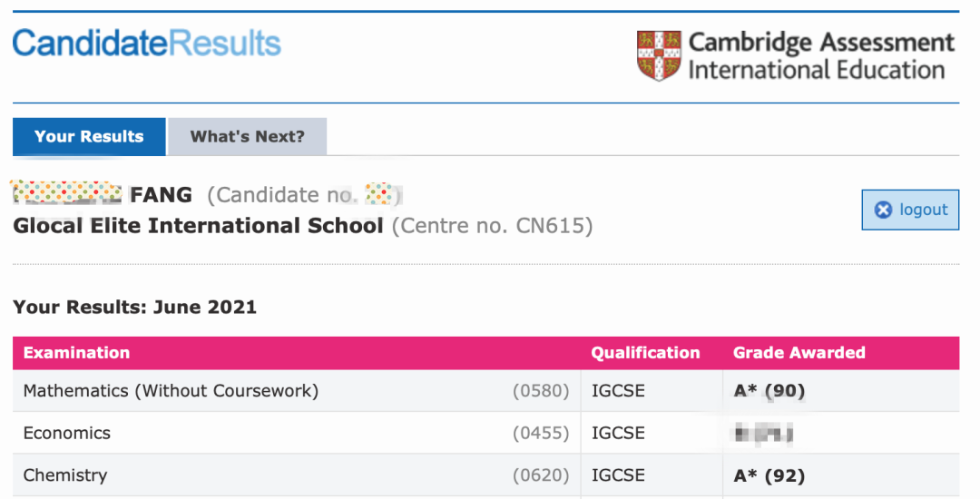980x499 pixels.
Task: Click the Cambridge Assessment International Education text
Action: (820, 56)
